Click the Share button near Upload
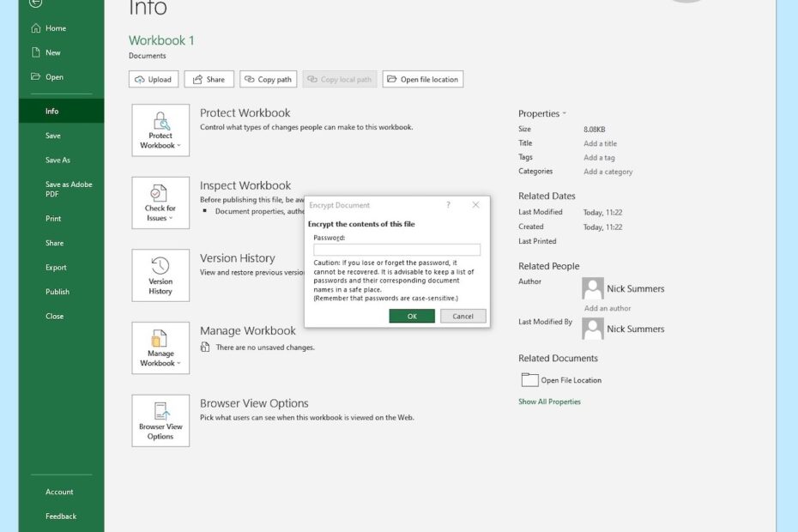Image resolution: width=798 pixels, height=532 pixels. tap(209, 80)
